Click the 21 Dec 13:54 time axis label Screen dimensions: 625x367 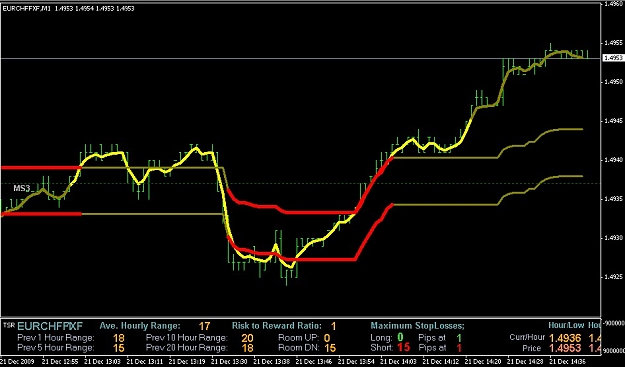pyautogui.click(x=356, y=362)
